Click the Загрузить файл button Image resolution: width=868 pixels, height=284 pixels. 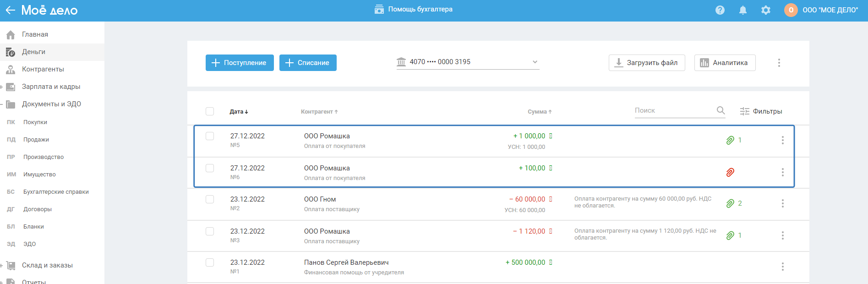tap(646, 63)
